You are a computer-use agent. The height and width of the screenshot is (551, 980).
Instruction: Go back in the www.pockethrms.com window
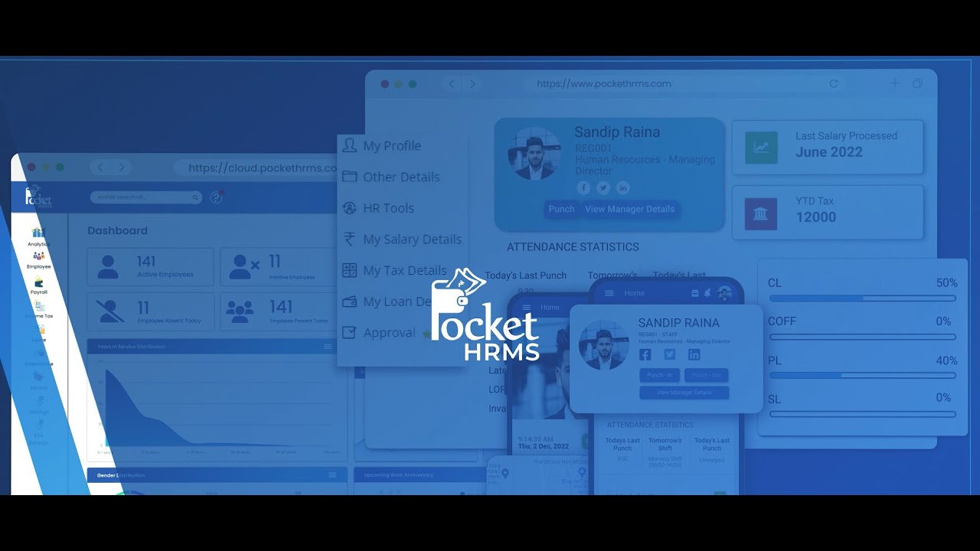click(x=452, y=84)
